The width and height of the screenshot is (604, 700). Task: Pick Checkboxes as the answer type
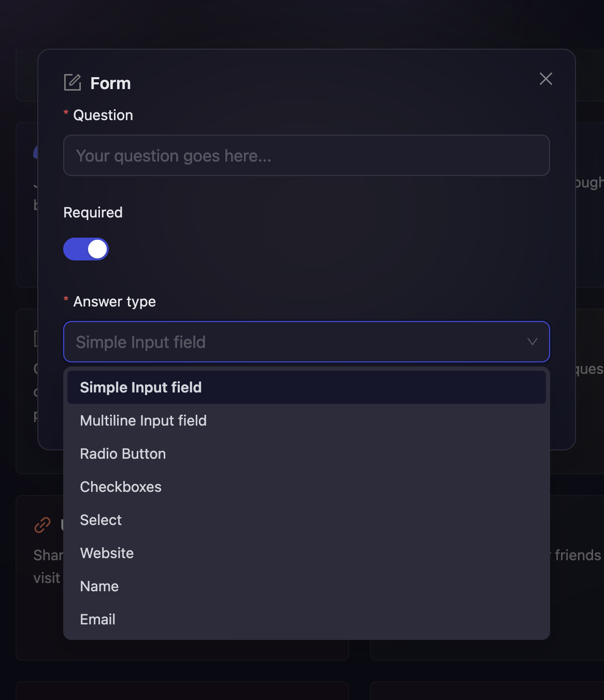[x=120, y=487]
